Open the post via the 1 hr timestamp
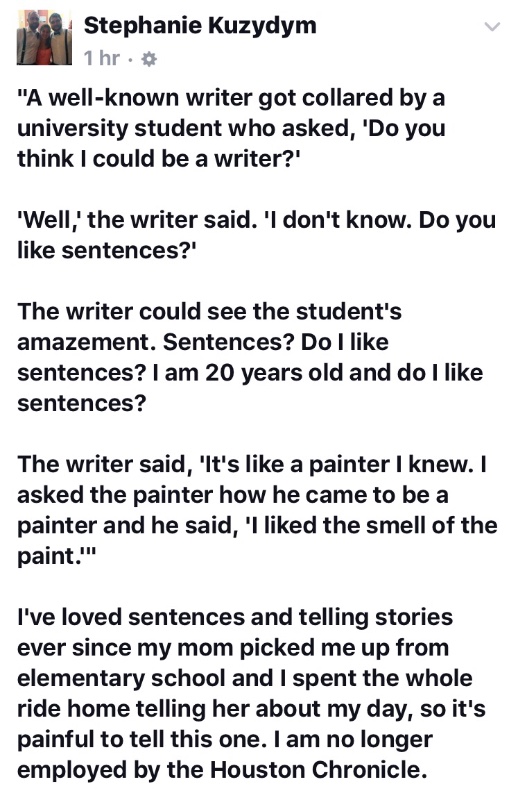The height and width of the screenshot is (800, 518). pos(102,59)
